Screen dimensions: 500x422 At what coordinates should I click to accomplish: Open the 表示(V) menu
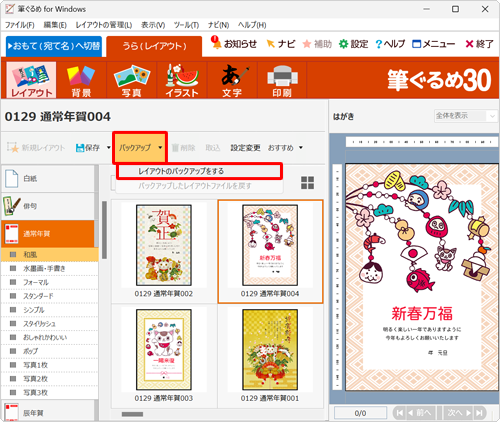pyautogui.click(x=153, y=25)
